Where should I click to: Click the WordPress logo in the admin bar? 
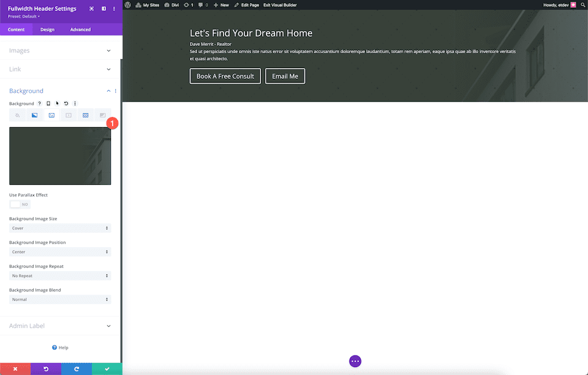128,5
